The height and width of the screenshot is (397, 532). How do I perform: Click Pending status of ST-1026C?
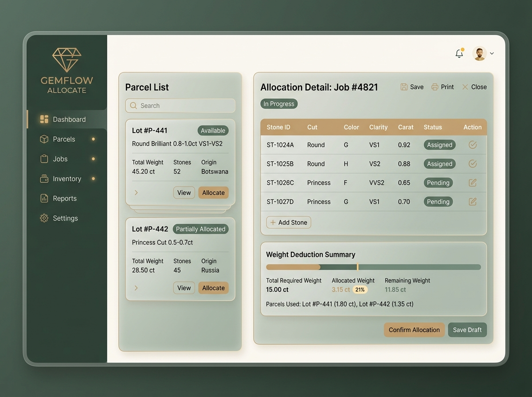click(x=438, y=183)
